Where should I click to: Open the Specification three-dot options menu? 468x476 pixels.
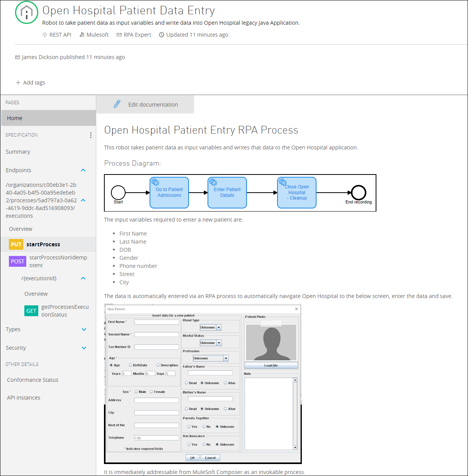tap(90, 135)
